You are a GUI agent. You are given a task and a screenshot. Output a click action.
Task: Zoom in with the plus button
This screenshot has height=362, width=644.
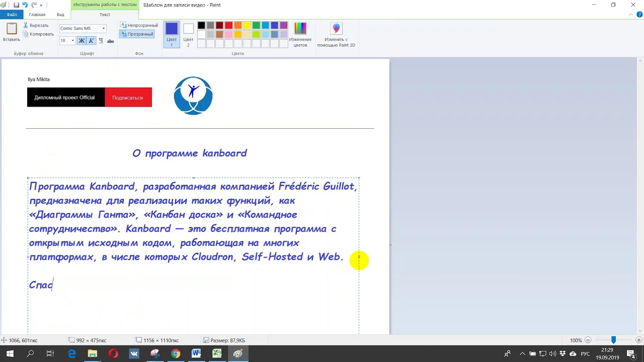[639, 340]
